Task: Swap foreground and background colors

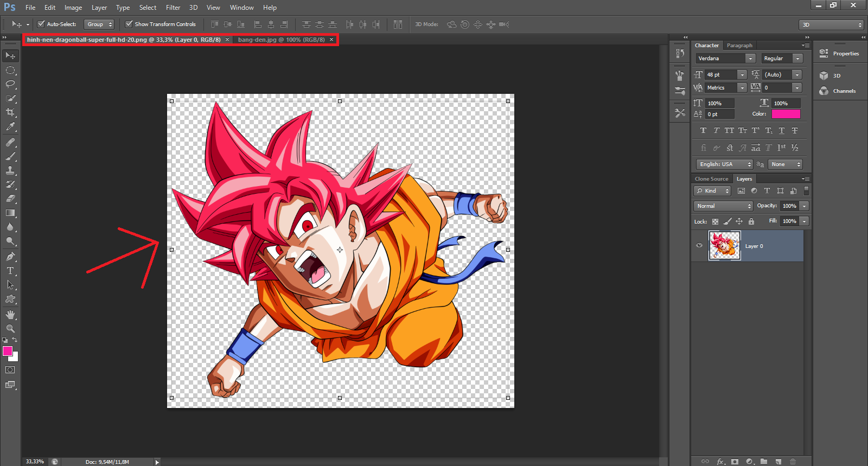Action: pyautogui.click(x=15, y=340)
